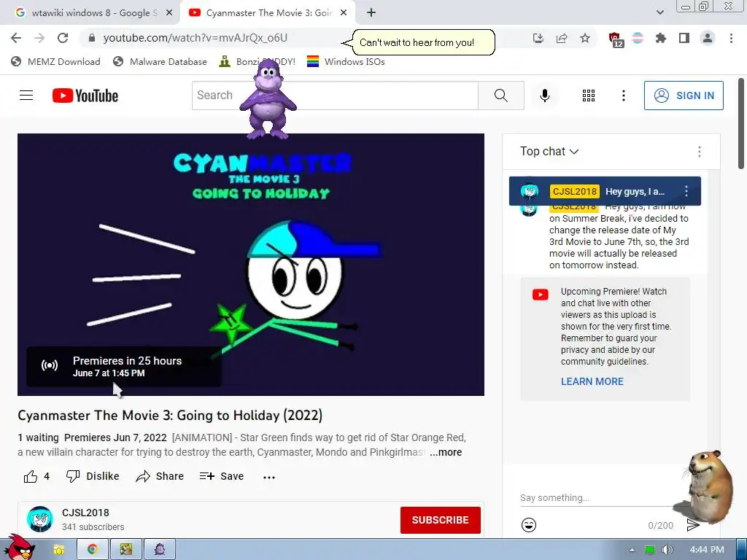Image resolution: width=747 pixels, height=560 pixels.
Task: Open the chat emoji picker icon
Action: click(529, 525)
